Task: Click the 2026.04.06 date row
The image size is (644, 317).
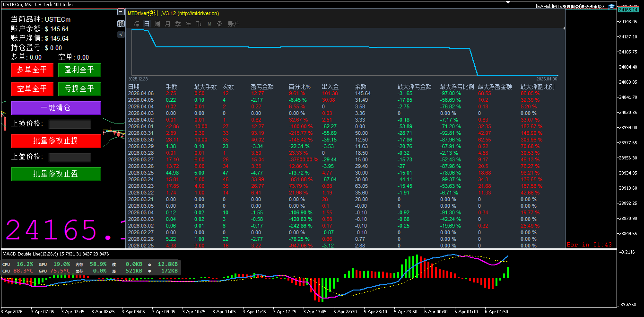Action: pyautogui.click(x=141, y=94)
